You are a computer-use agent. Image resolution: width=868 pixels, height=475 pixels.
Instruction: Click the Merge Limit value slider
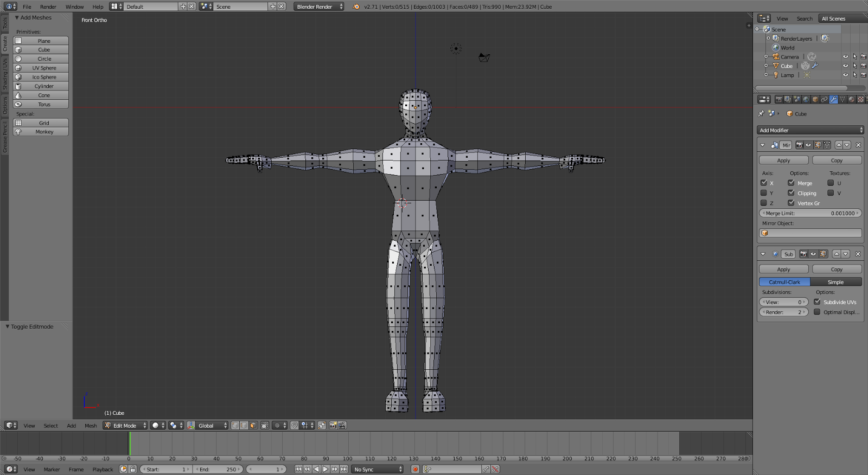tap(810, 214)
